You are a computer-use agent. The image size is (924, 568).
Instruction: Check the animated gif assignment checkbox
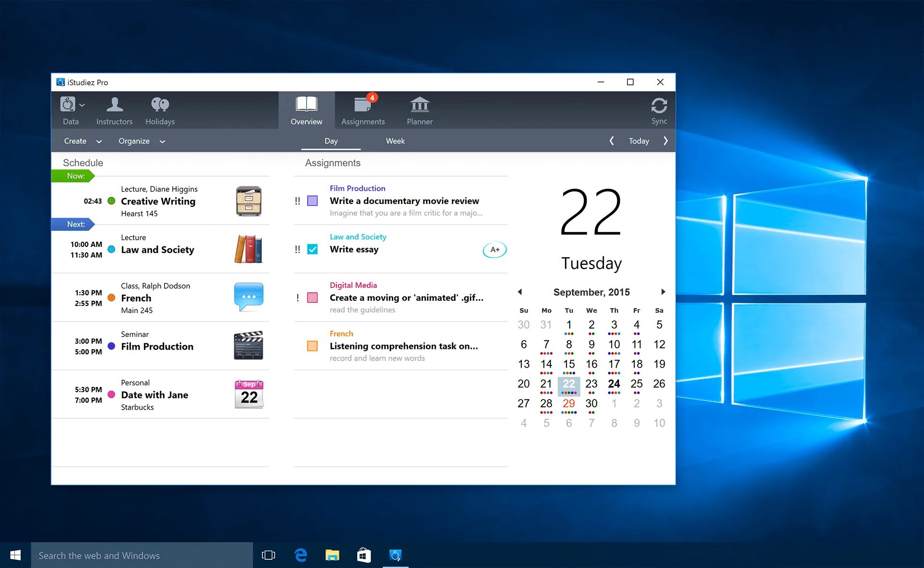[x=312, y=297]
